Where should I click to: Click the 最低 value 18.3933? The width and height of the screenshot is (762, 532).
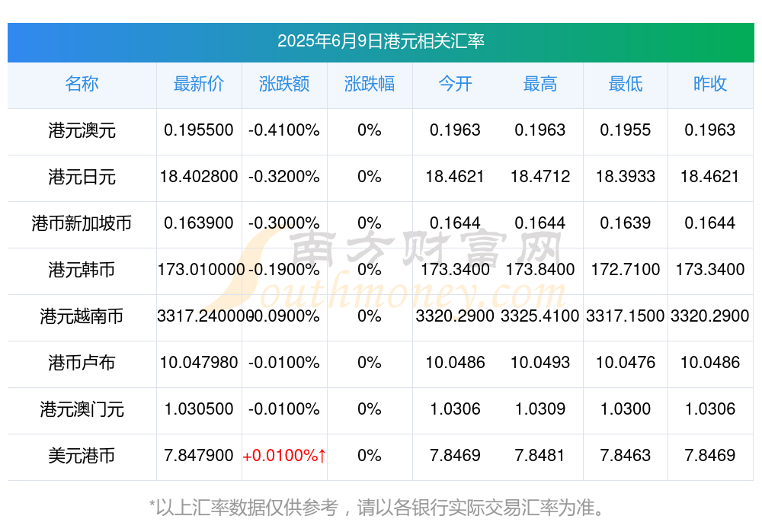[x=626, y=176]
